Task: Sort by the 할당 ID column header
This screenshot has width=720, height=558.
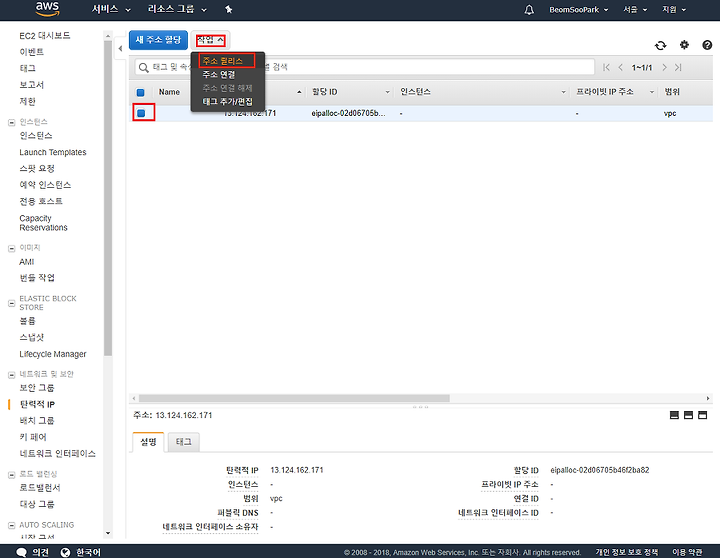Action: coord(351,92)
